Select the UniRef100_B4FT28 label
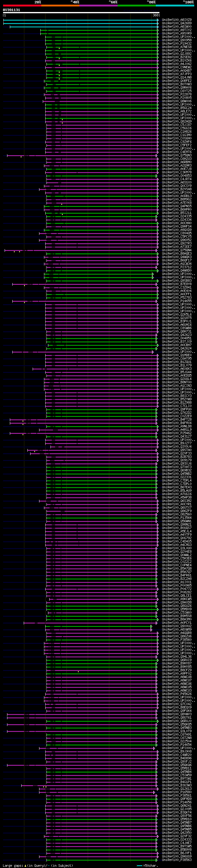The height and width of the screenshot is (868, 197). [177, 419]
